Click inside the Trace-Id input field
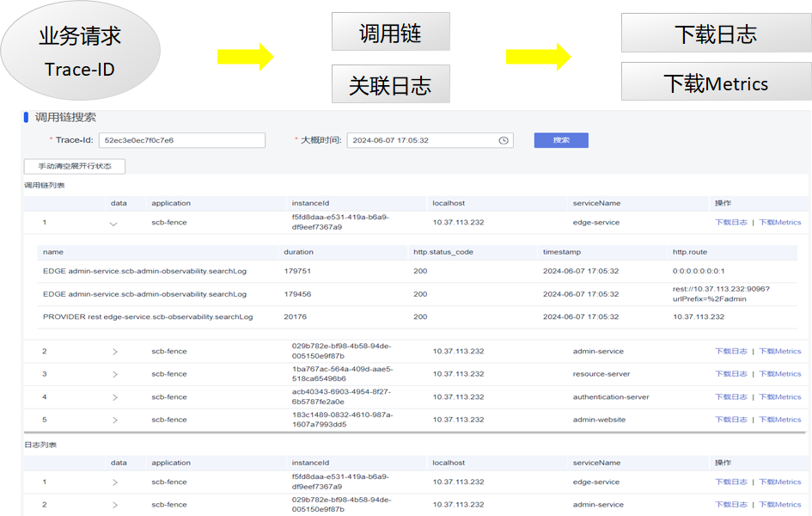Screen dimensions: 812x516 pyautogui.click(x=182, y=139)
